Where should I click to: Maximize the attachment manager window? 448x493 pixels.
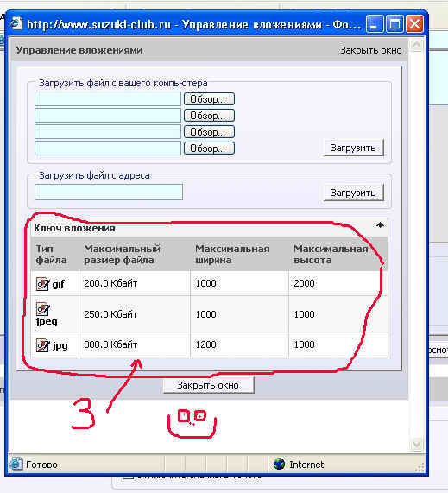coord(394,24)
